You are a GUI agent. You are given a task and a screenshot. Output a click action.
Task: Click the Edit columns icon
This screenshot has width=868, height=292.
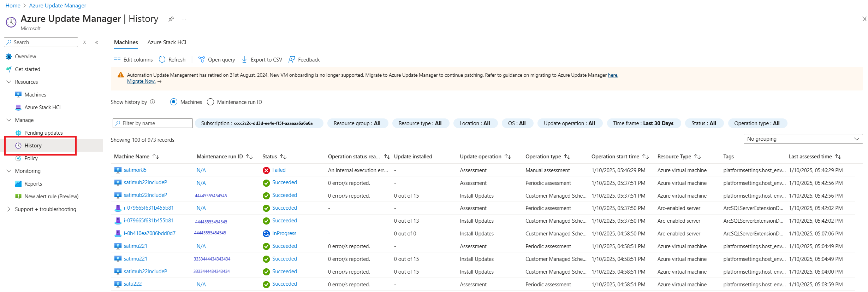click(x=117, y=60)
